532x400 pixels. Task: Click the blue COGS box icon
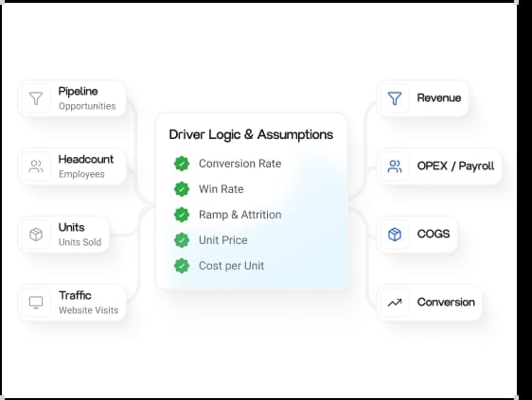pos(395,235)
